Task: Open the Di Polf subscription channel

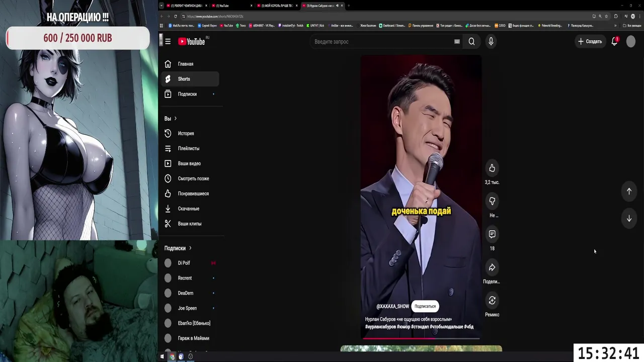Action: (x=190, y=263)
